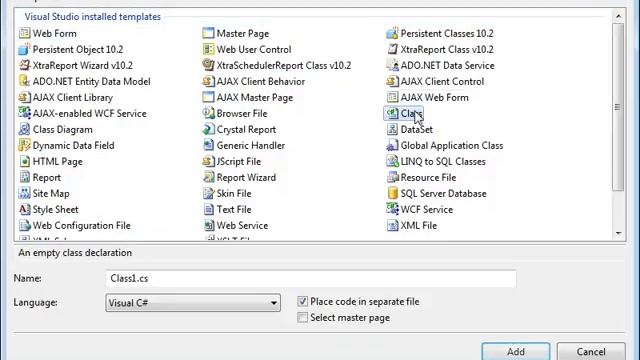Pick the LINQ to SQL Classes icon
640x360 pixels.
point(392,161)
